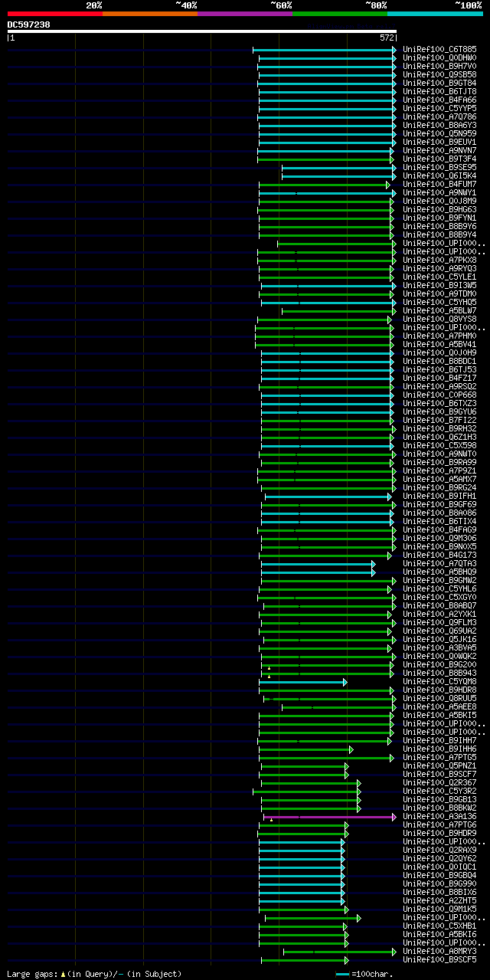Select label UniRef100_Q9M1K5
The width and height of the screenshot is (490, 980).
tap(441, 909)
